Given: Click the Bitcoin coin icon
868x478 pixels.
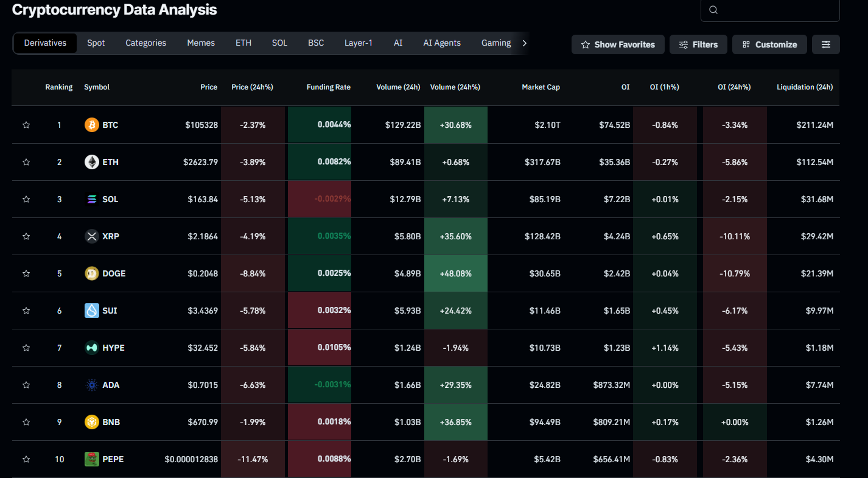Looking at the screenshot, I should (92, 125).
